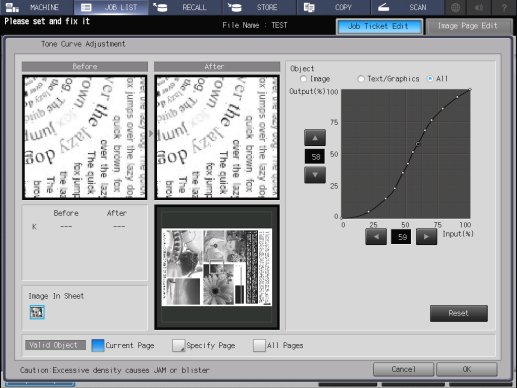This screenshot has height=388, width=517.
Task: Enable Current Page valid object option
Action: [98, 345]
